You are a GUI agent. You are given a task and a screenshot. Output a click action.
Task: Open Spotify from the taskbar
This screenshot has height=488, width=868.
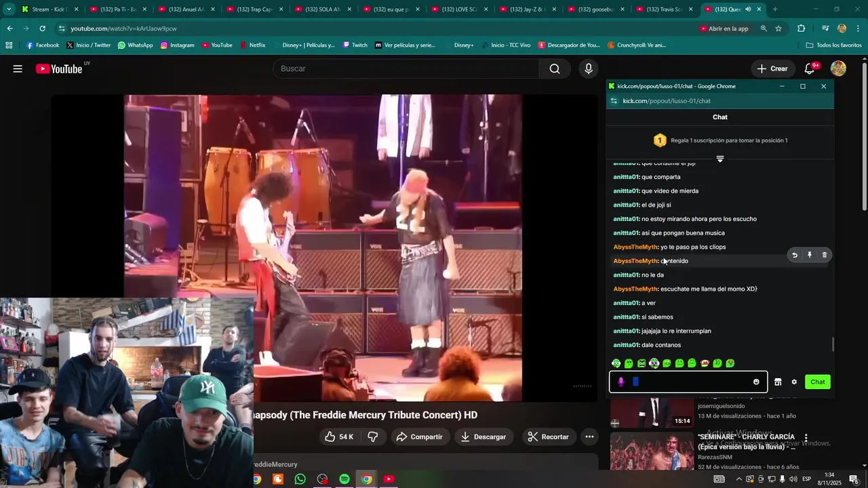pyautogui.click(x=344, y=479)
